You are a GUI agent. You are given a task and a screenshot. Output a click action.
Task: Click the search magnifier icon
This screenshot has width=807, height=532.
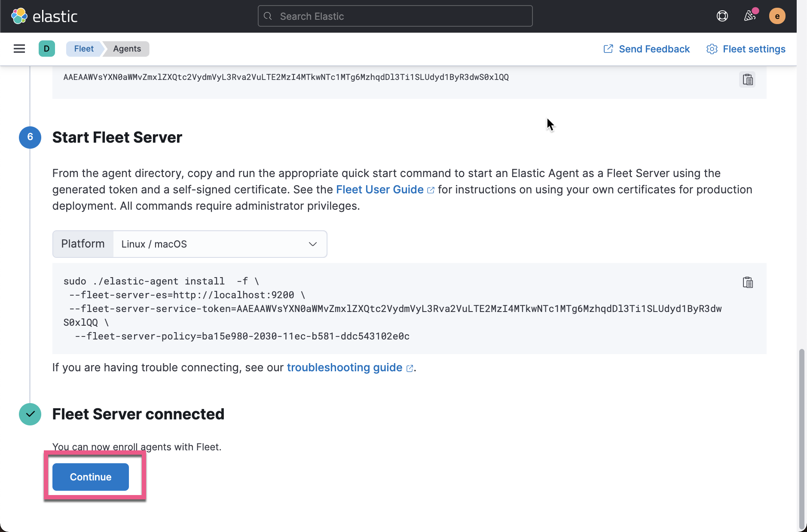coord(269,16)
